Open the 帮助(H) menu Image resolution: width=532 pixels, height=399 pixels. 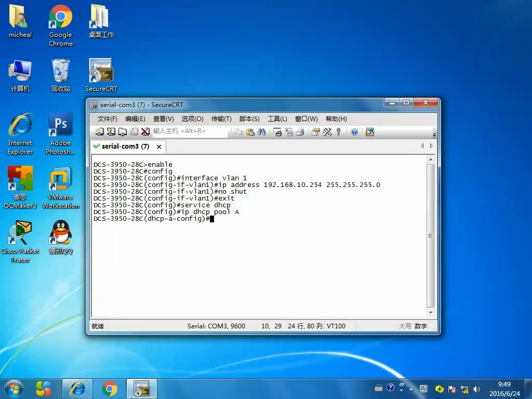pos(336,119)
